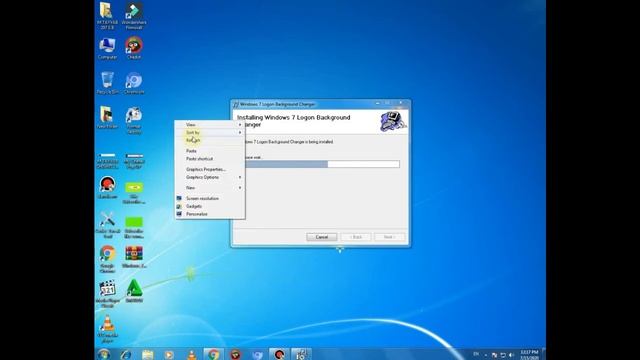The height and width of the screenshot is (360, 640).
Task: Select the red bird mascot desktop shortcut
Action: 134,49
